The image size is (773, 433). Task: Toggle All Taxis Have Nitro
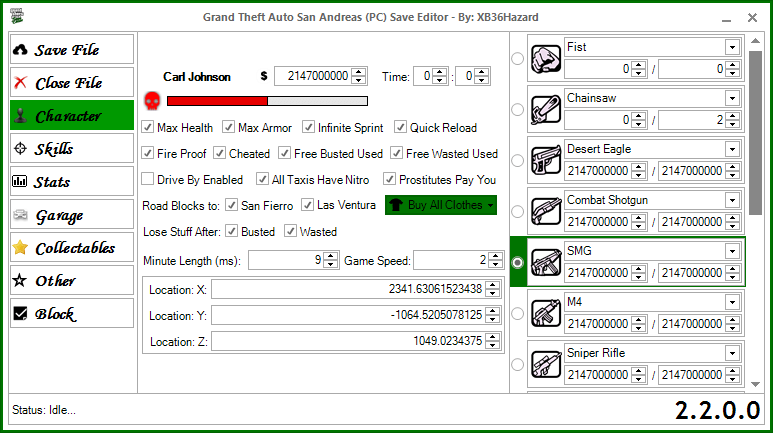pos(262,179)
